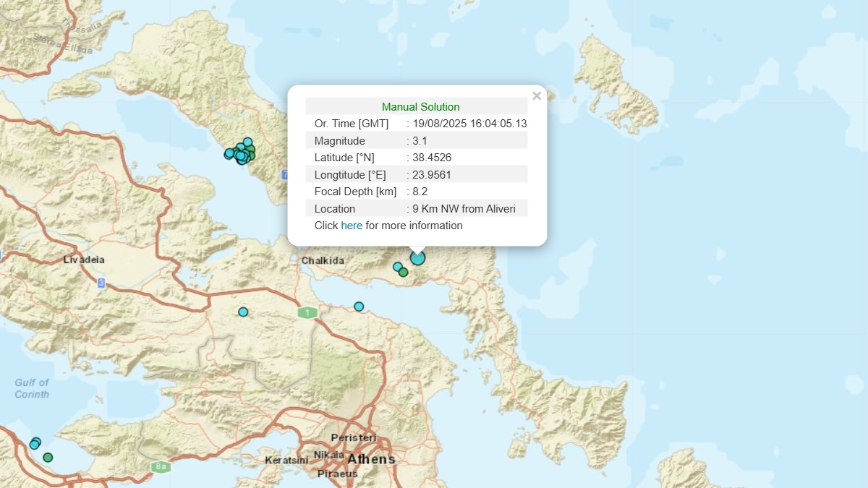Click the blue route 3 shield near Livadeia
The image size is (868, 488).
tap(101, 283)
